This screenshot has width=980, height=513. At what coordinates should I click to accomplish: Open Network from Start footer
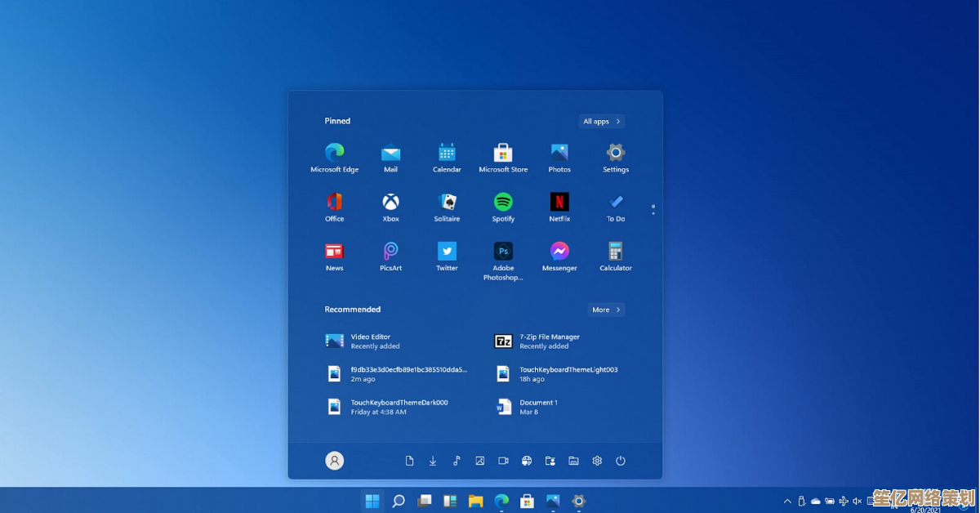pos(527,461)
